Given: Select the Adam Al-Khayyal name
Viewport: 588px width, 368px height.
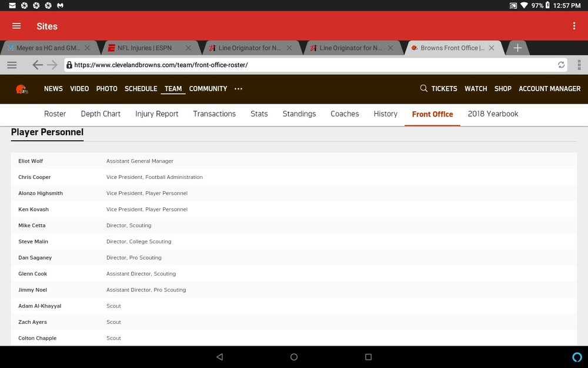Looking at the screenshot, I should [40, 306].
